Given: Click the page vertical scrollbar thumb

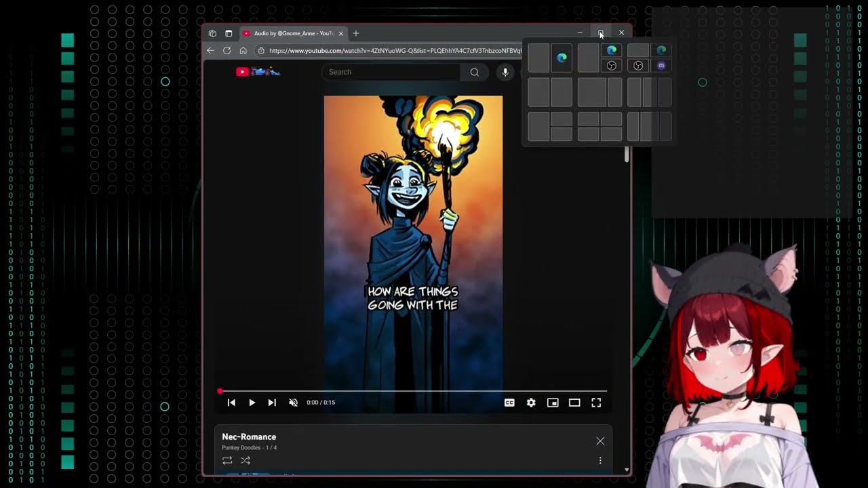Looking at the screenshot, I should [627, 155].
